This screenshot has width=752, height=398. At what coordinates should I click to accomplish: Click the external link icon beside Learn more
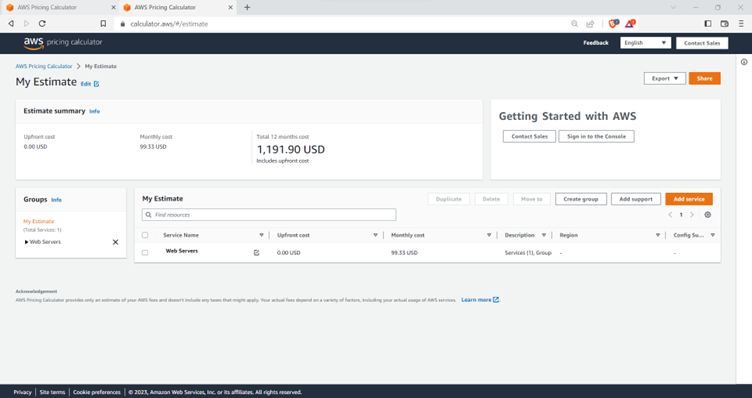(496, 300)
